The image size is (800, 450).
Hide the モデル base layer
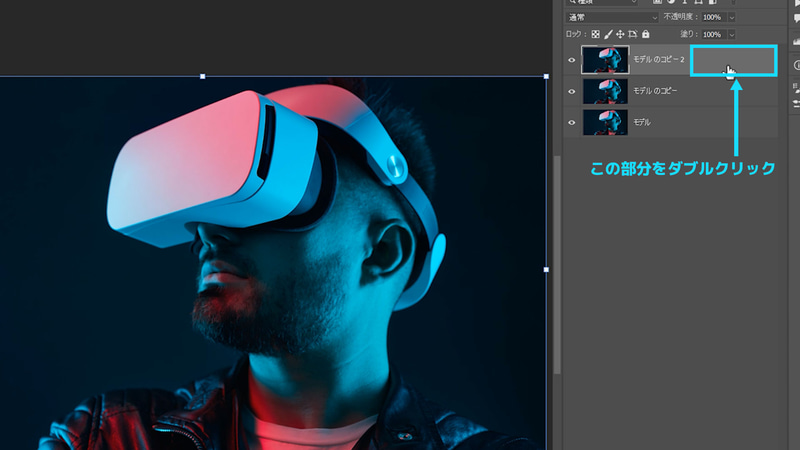pos(571,122)
